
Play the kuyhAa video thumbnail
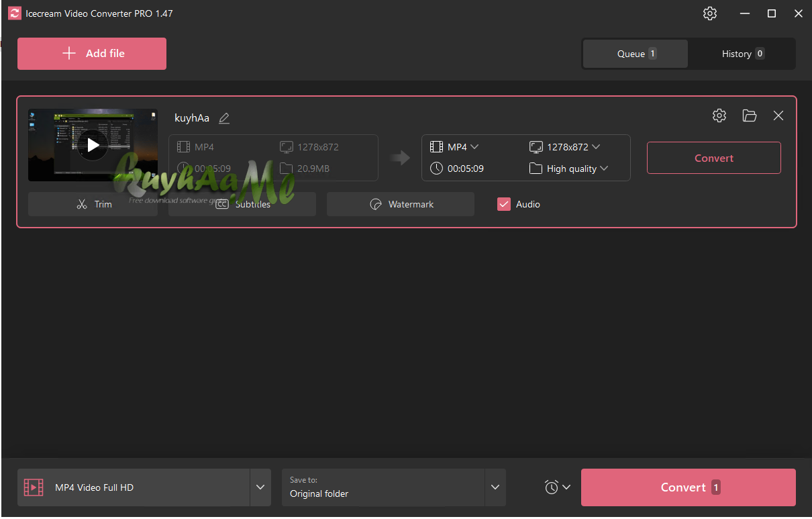[x=93, y=145]
